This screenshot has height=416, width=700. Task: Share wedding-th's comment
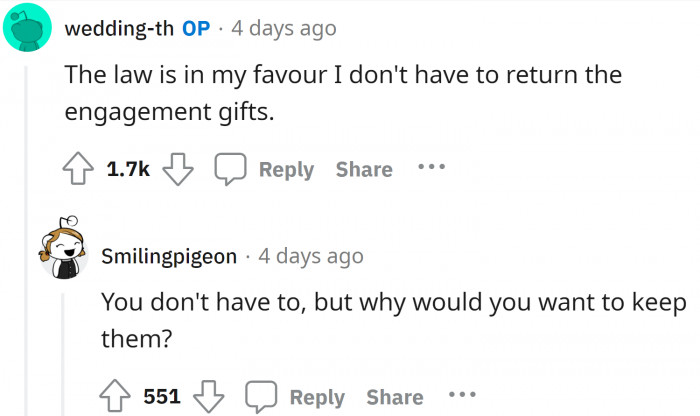click(x=364, y=170)
